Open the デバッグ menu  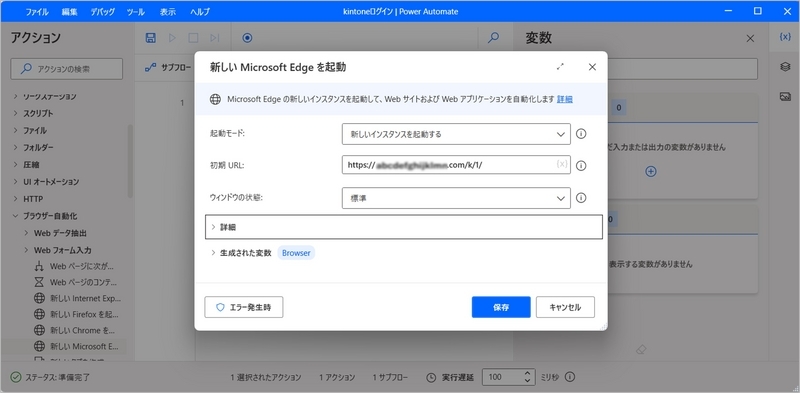tap(103, 11)
